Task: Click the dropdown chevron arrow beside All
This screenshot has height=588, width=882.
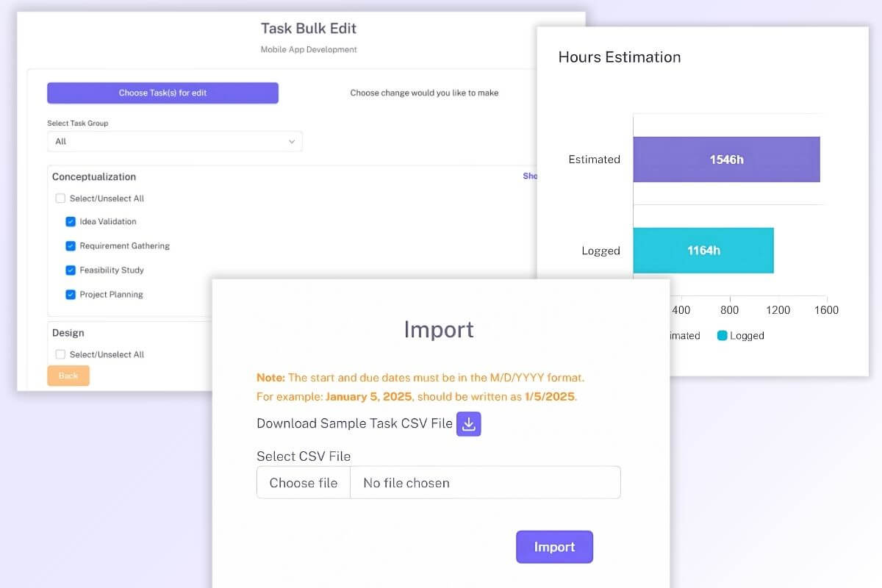Action: click(x=292, y=141)
